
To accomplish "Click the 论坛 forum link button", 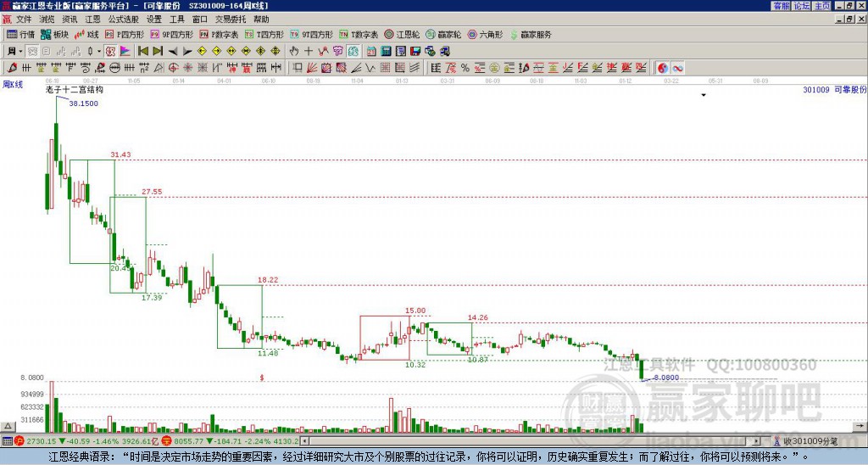I will pos(802,6).
